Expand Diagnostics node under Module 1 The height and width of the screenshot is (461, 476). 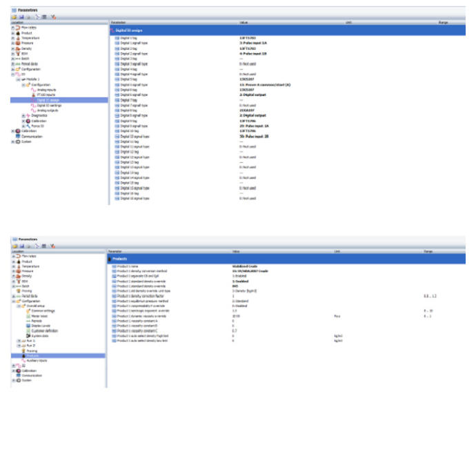[23, 116]
